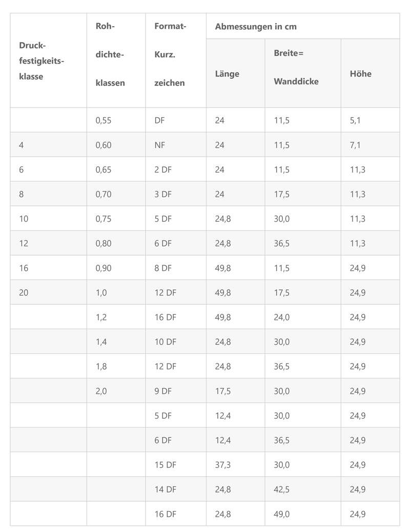Select the "Länge" column header
This screenshot has height=532, width=410.
click(x=227, y=74)
